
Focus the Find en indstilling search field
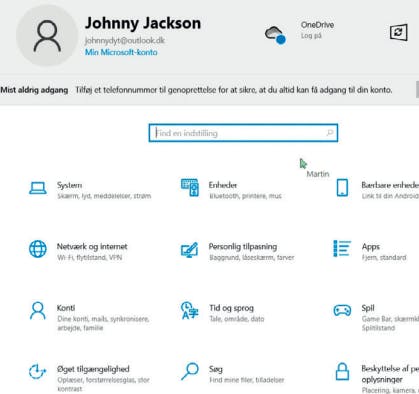(x=243, y=133)
